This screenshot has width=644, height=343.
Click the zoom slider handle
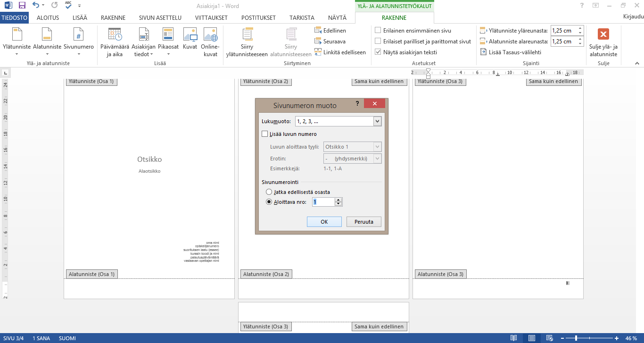pos(577,338)
